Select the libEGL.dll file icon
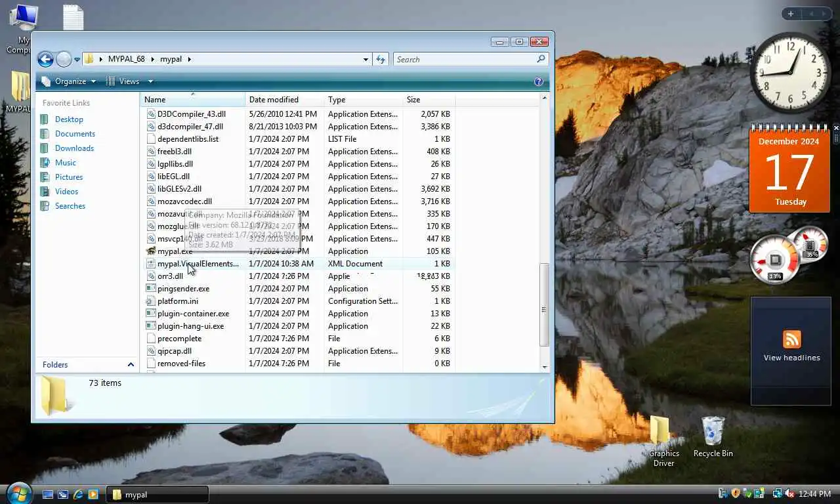840x504 pixels. coord(151,177)
